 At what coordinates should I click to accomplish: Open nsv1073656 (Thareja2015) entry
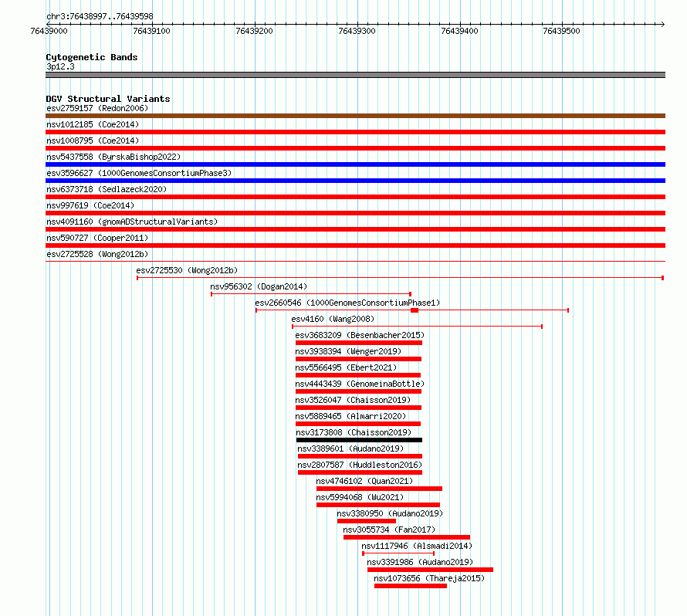click(429, 578)
